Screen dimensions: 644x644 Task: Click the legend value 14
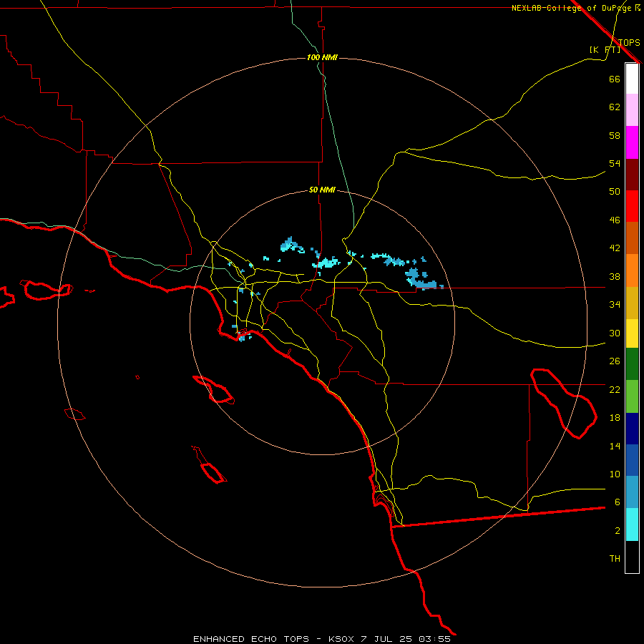coord(615,446)
